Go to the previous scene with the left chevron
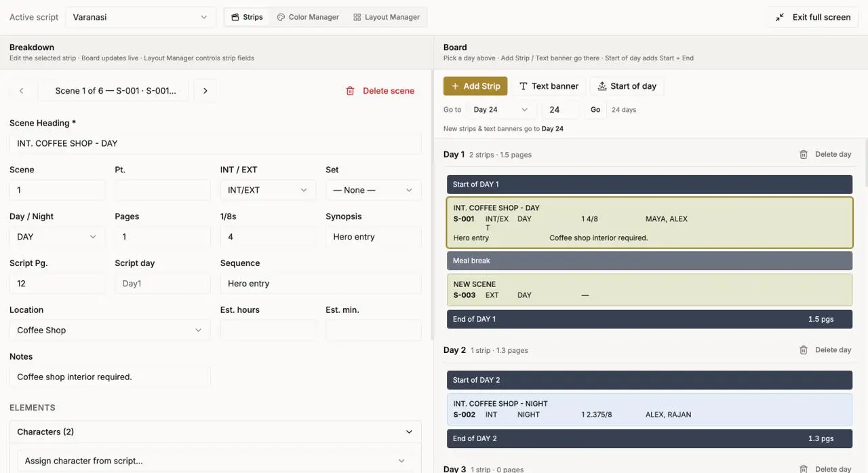The width and height of the screenshot is (868, 473). tap(22, 91)
